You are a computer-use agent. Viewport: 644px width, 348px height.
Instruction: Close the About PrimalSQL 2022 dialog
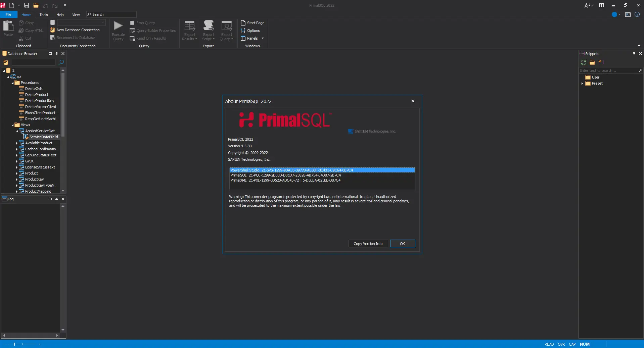coord(413,101)
